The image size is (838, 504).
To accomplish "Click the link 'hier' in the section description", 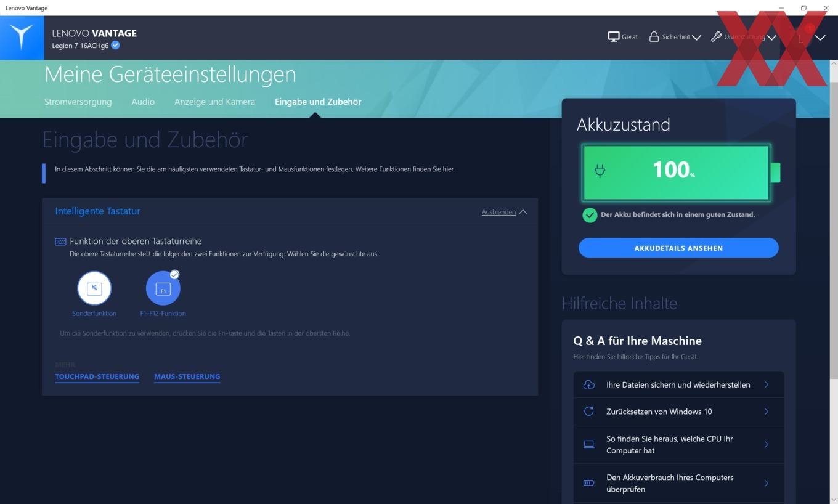I will [448, 169].
